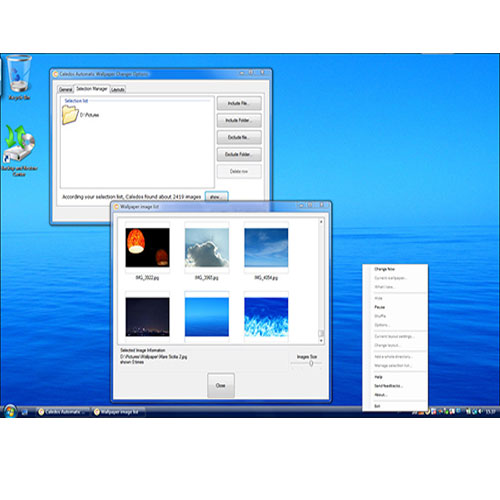
Task: Select Exit from the tray menu
Action: [377, 406]
